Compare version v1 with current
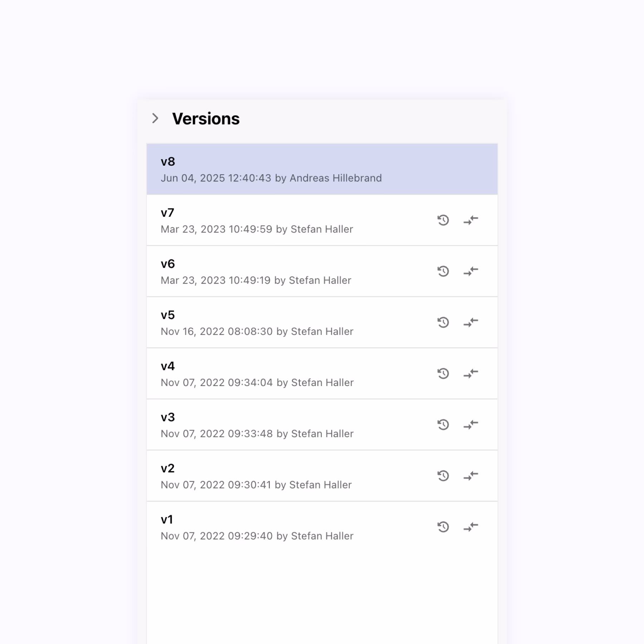This screenshot has height=644, width=644. [x=471, y=527]
